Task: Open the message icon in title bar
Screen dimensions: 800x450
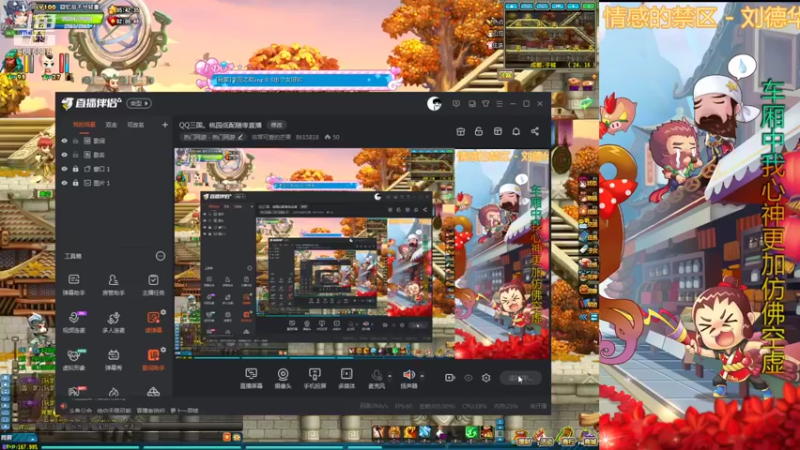Action: (x=456, y=104)
